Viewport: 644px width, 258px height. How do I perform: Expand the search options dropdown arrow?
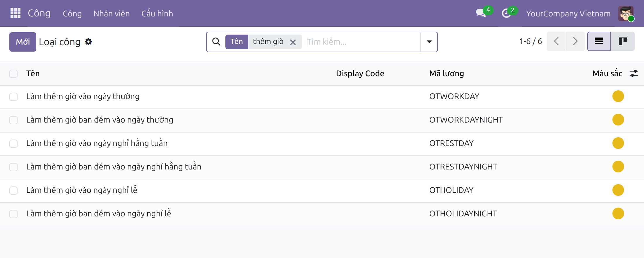[x=429, y=42]
